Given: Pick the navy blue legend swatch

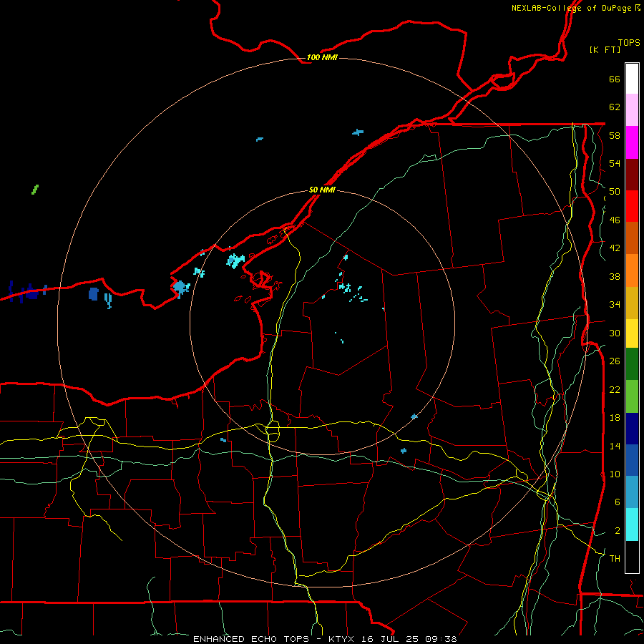Looking at the screenshot, I should pos(632,429).
